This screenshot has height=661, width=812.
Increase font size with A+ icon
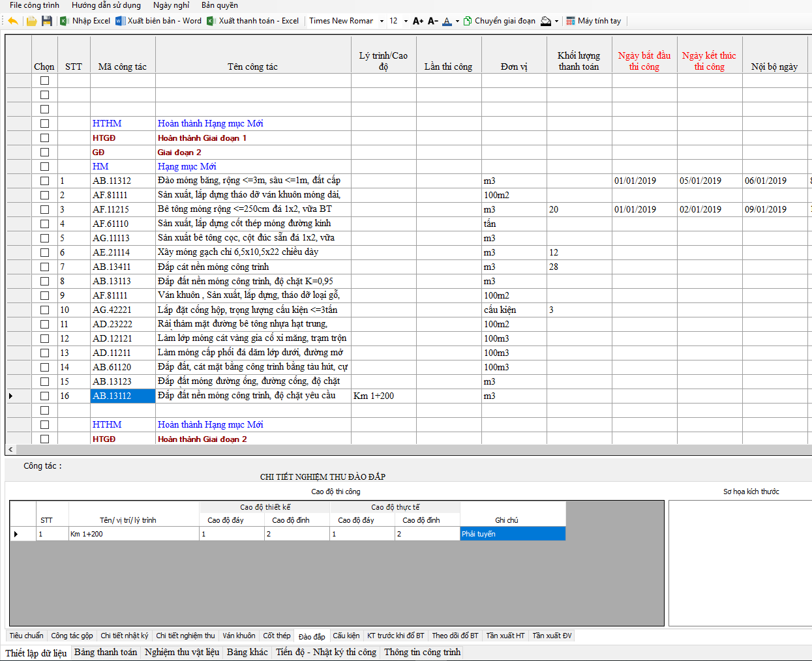click(x=418, y=21)
